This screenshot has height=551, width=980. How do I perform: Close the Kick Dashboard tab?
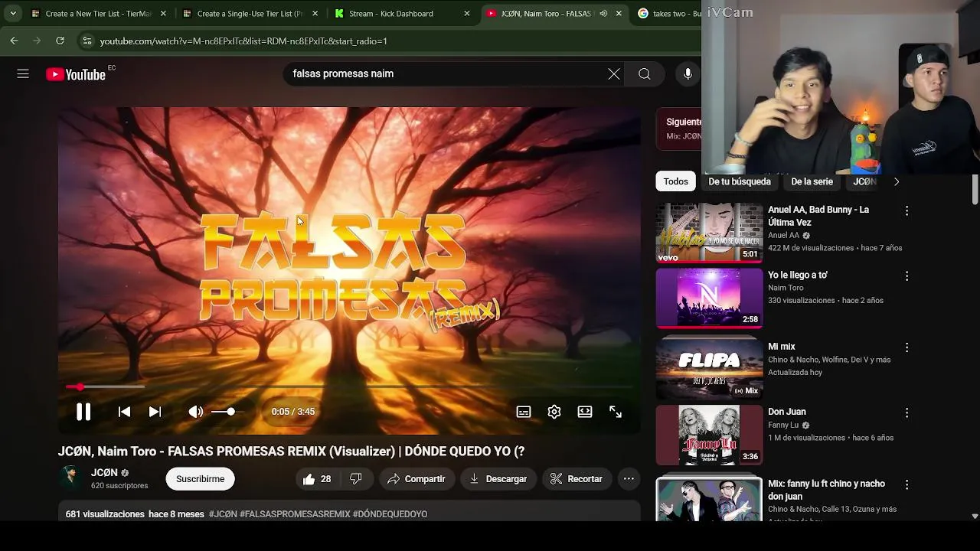pyautogui.click(x=467, y=13)
